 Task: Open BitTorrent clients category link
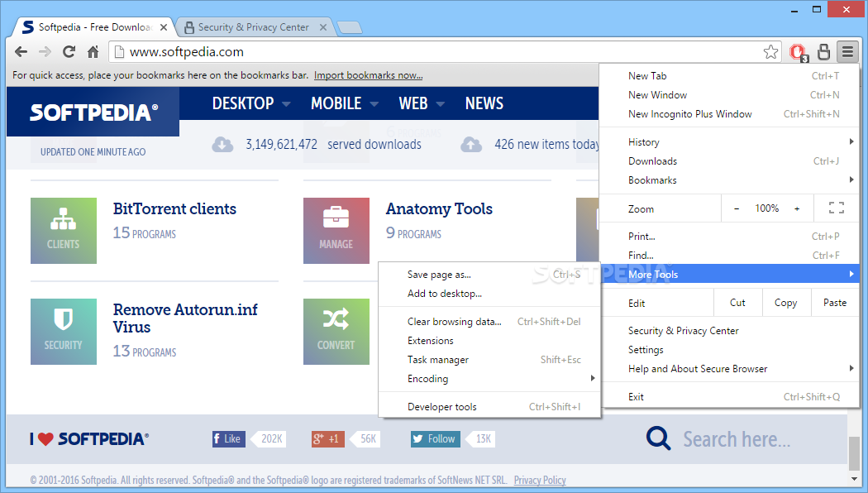(x=174, y=208)
